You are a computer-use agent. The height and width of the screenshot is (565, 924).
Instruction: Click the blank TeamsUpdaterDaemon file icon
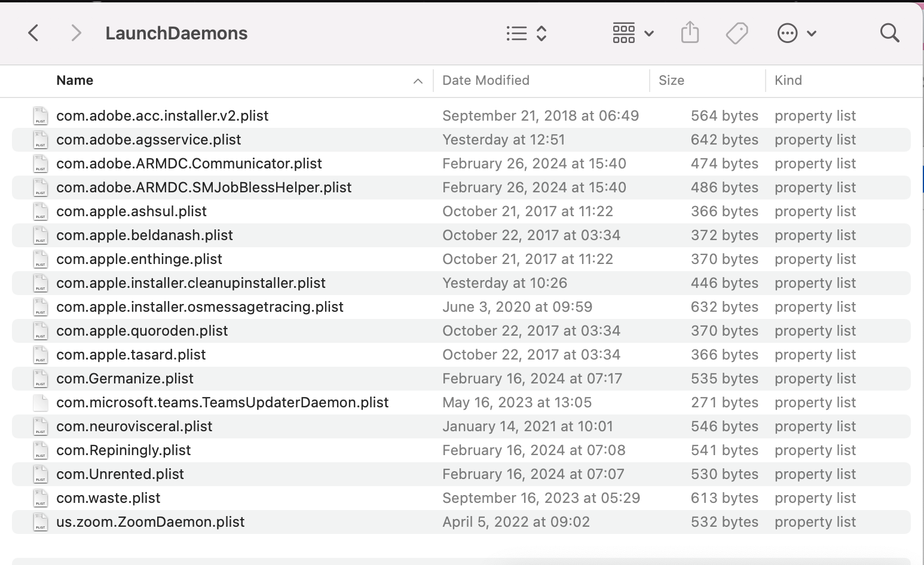(x=41, y=403)
